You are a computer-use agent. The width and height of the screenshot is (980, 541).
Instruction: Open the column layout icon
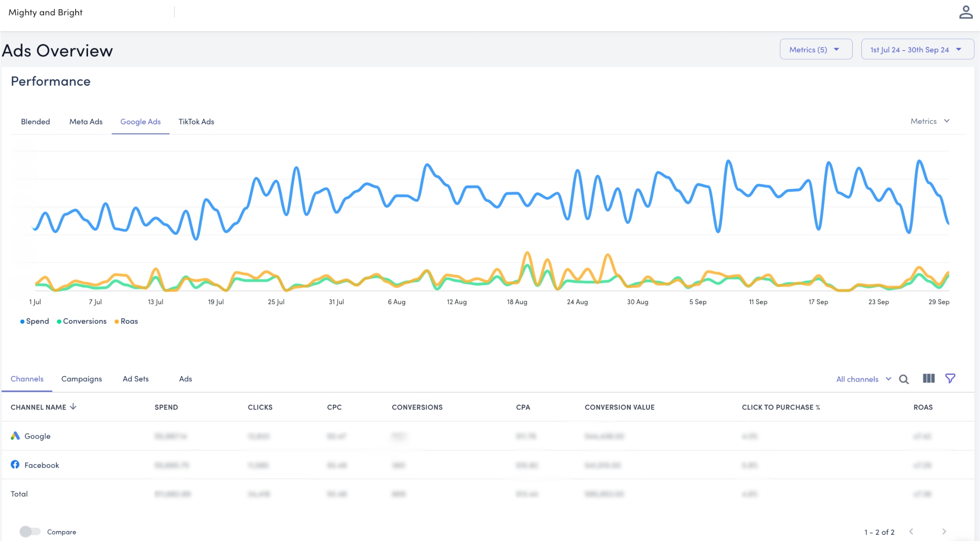[x=928, y=378]
